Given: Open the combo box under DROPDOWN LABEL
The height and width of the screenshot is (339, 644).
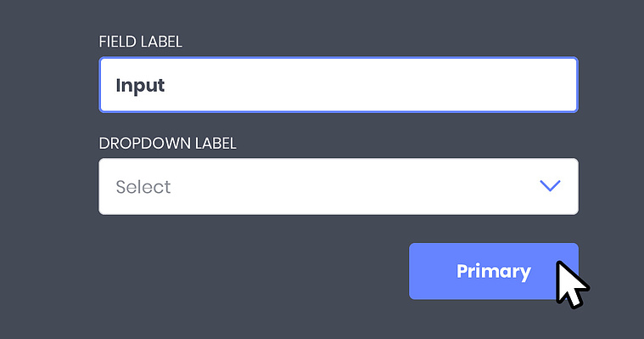Looking at the screenshot, I should pyautogui.click(x=339, y=186).
